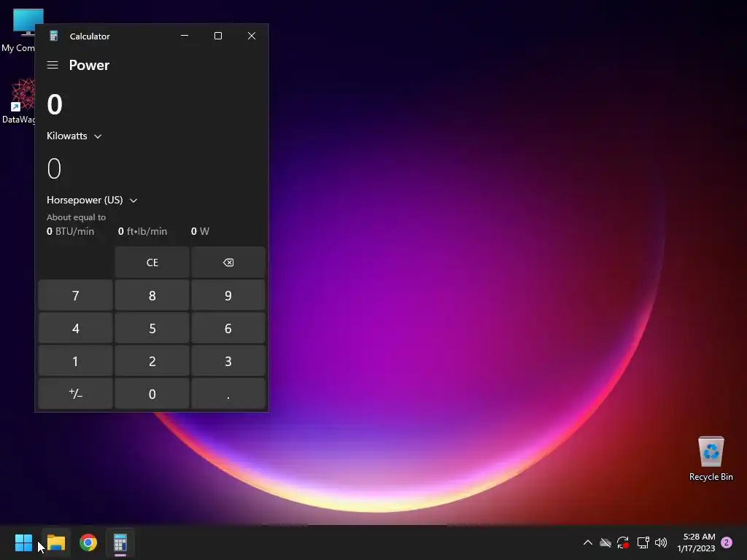Select the My Computer desktop icon

tap(18, 31)
